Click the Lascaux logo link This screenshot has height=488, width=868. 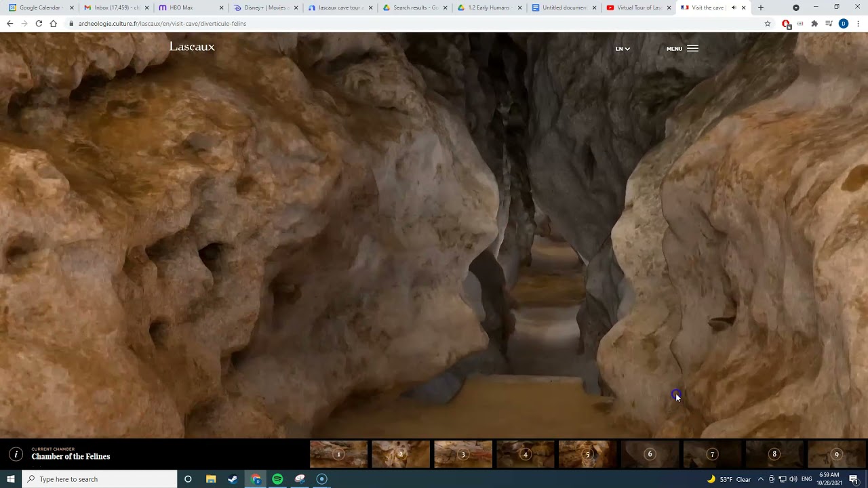click(192, 47)
